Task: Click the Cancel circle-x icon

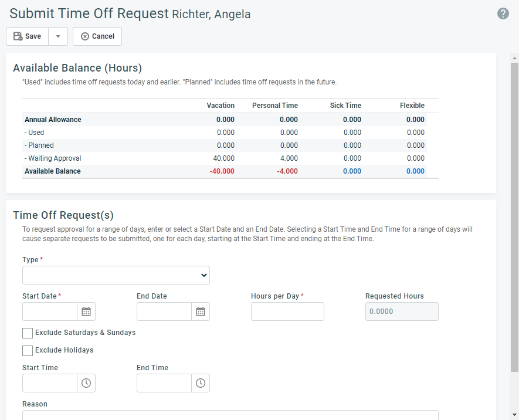Action: [85, 36]
